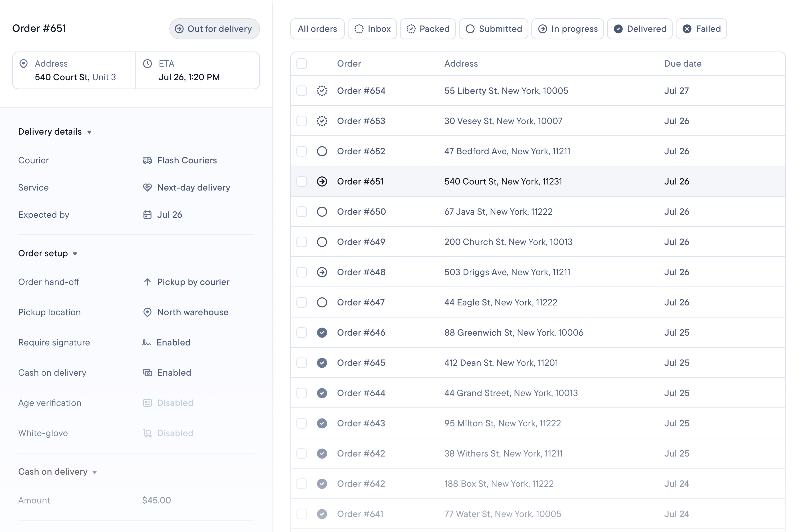Open the Failed orders tab
Image resolution: width=804 pixels, height=532 pixels.
point(701,29)
